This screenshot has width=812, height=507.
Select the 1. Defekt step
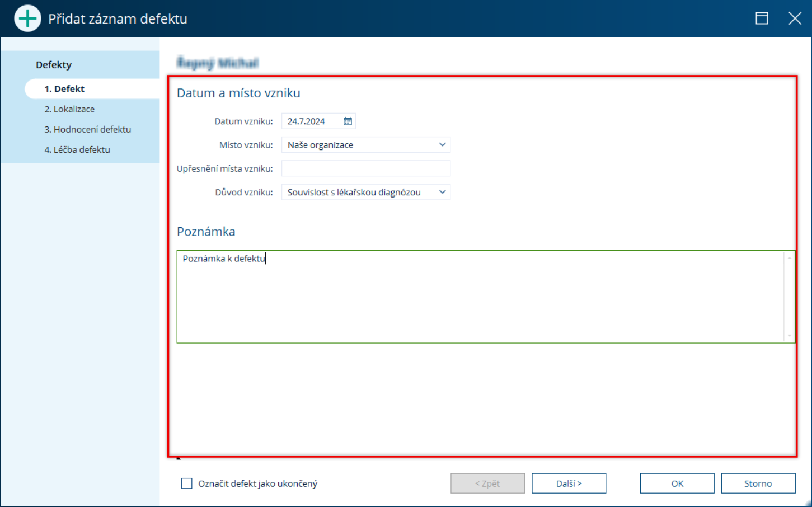pyautogui.click(x=92, y=89)
